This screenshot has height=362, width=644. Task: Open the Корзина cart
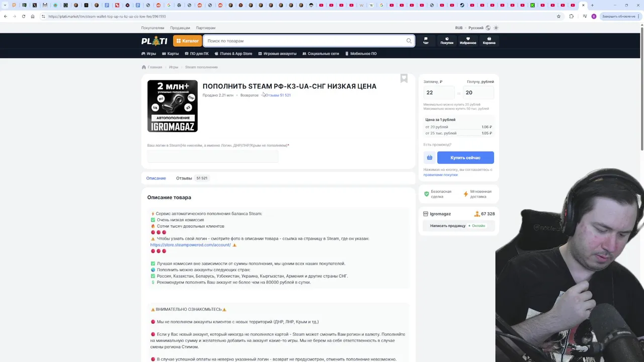point(489,41)
